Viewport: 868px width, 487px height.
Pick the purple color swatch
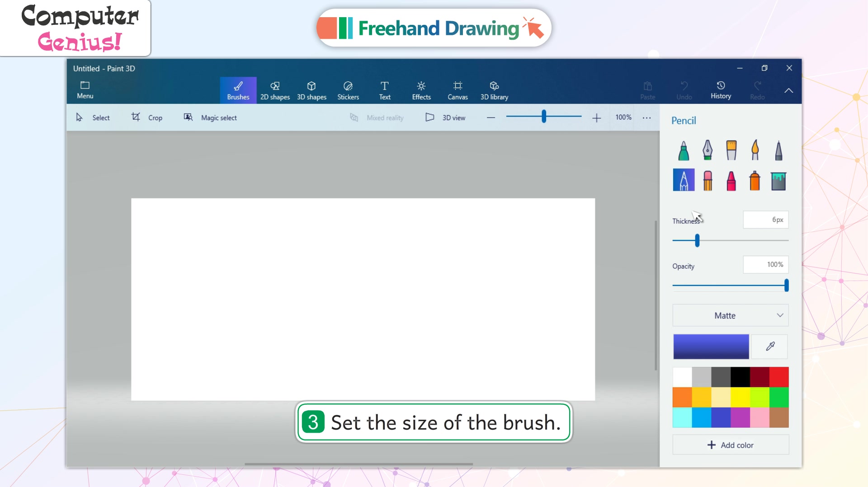(740, 417)
